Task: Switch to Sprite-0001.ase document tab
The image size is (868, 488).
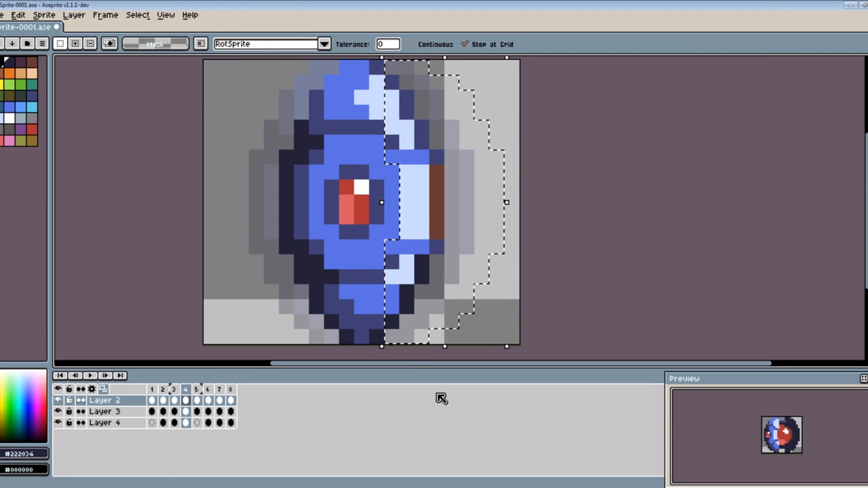Action: point(30,27)
